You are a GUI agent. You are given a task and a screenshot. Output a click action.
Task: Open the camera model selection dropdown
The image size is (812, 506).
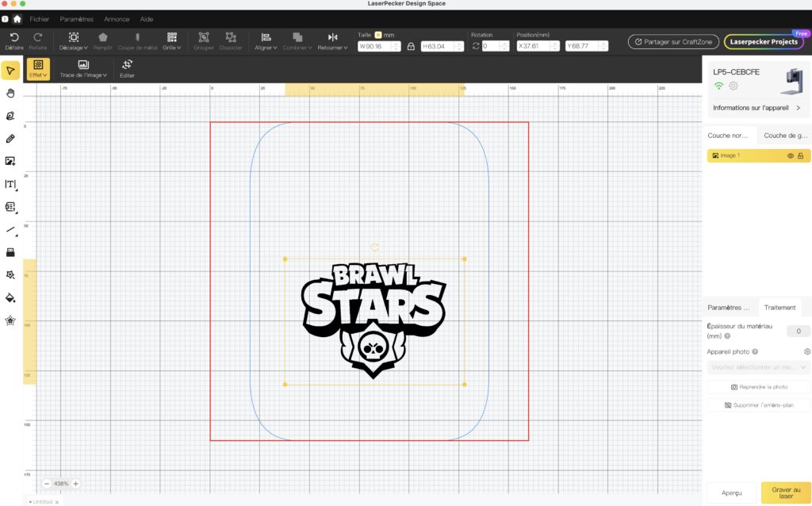759,367
